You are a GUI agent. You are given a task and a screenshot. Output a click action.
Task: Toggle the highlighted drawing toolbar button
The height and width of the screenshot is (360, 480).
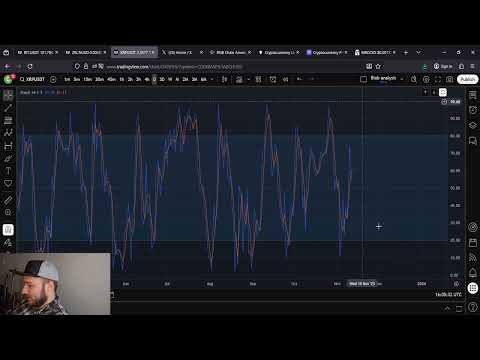[x=8, y=229]
